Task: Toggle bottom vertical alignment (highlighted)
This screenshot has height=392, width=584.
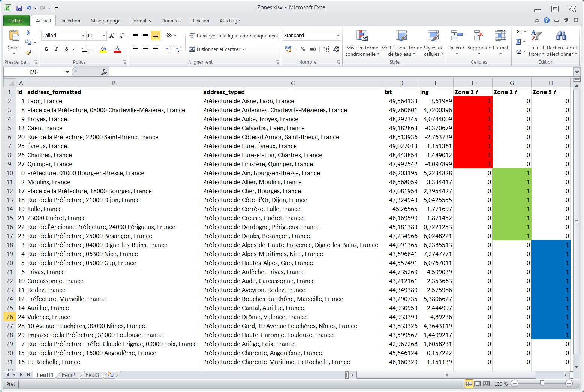Action: coord(156,36)
